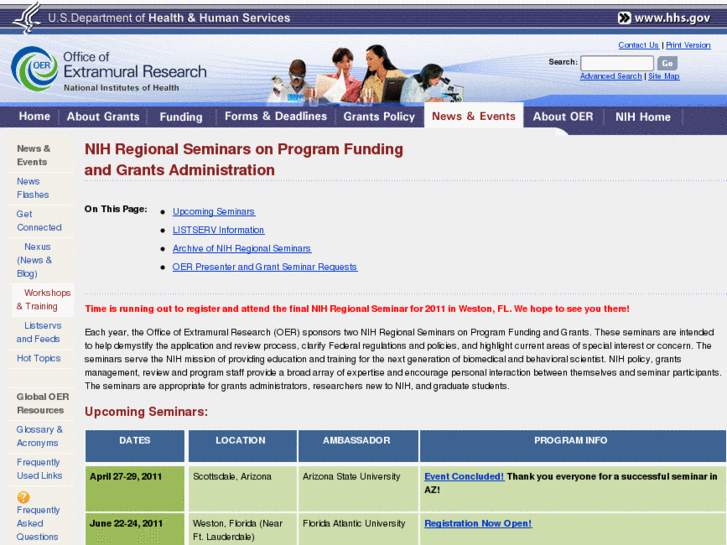Image resolution: width=727 pixels, height=545 pixels.
Task: Click the PROGRAM INFO column header
Action: (573, 446)
